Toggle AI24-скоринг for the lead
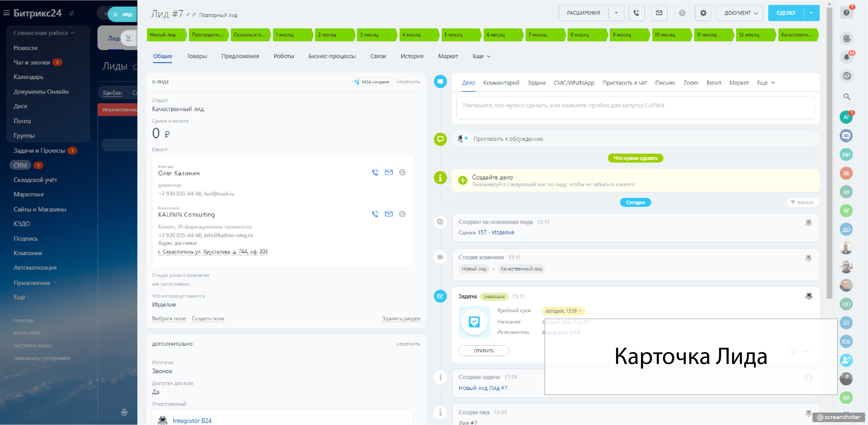 click(x=372, y=82)
